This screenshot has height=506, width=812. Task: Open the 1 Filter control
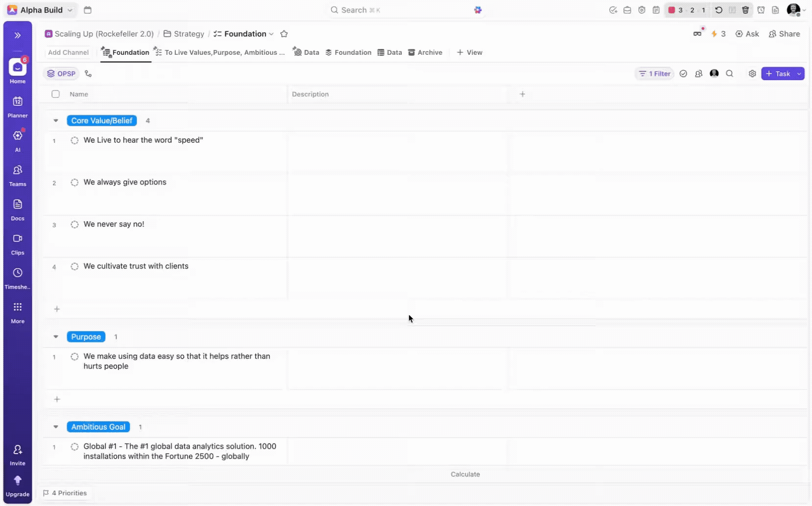pos(655,73)
